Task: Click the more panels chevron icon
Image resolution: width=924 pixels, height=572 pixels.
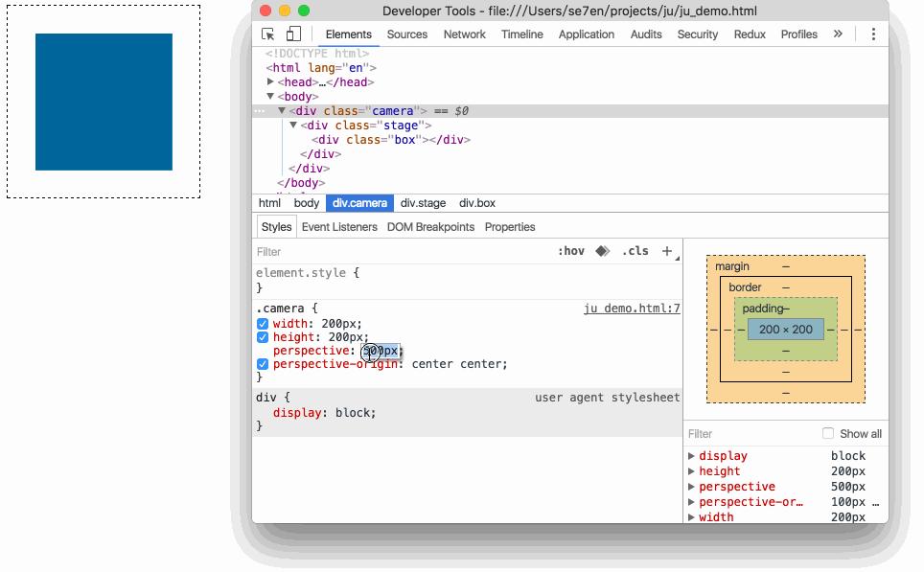Action: click(x=836, y=34)
